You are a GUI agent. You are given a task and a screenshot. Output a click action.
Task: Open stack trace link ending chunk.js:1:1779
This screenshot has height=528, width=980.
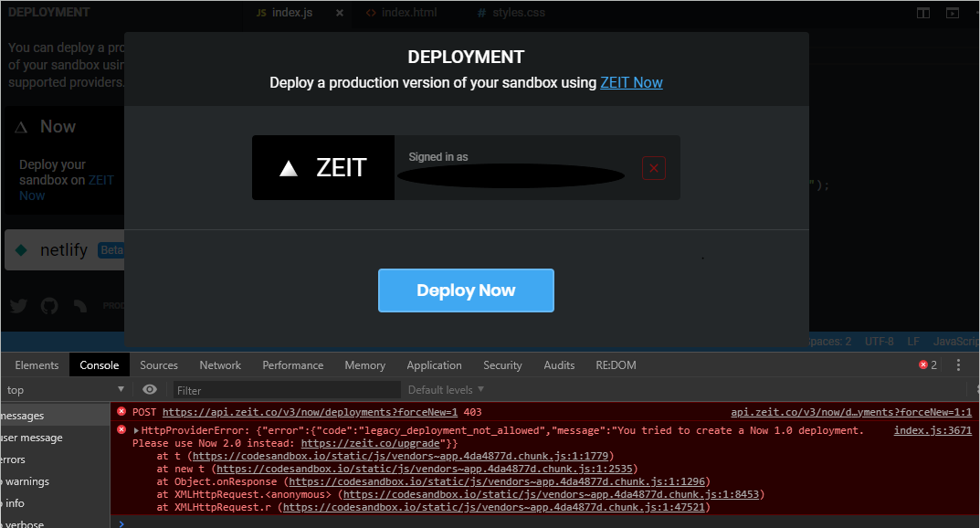(400, 456)
